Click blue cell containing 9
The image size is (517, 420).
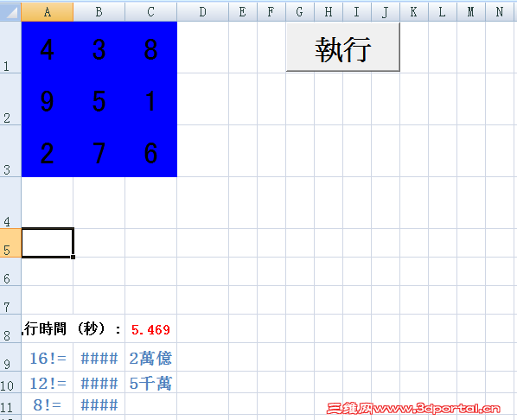(48, 99)
